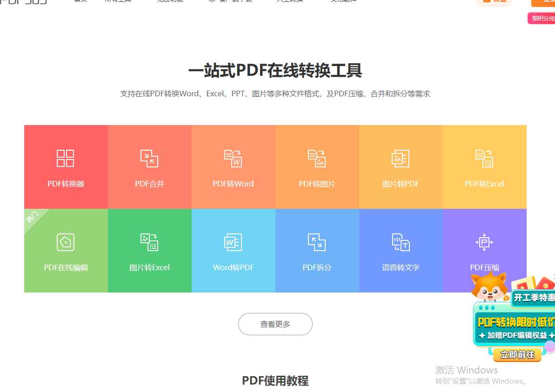Click the PDF使用教程 section heading
The image size is (555, 392).
[x=275, y=381]
